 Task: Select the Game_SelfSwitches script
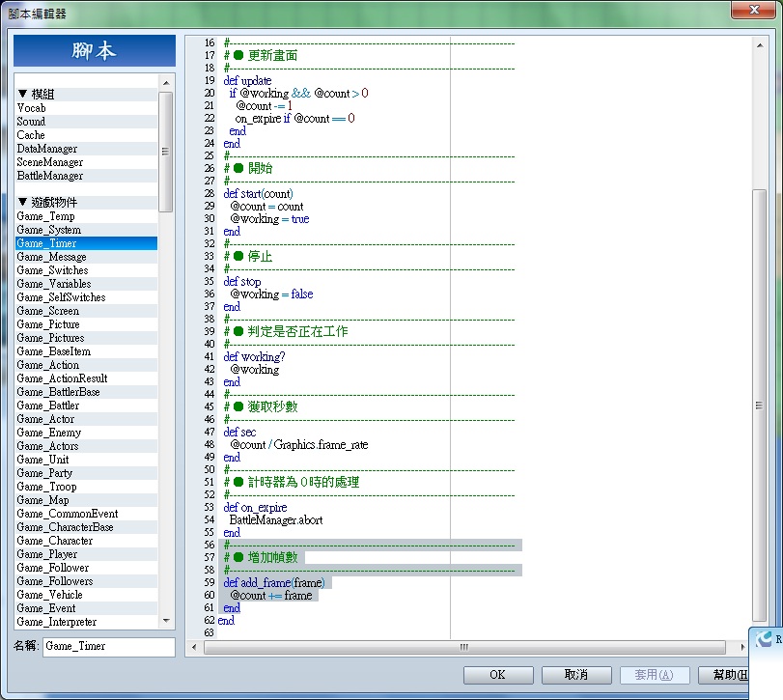pyautogui.click(x=86, y=297)
